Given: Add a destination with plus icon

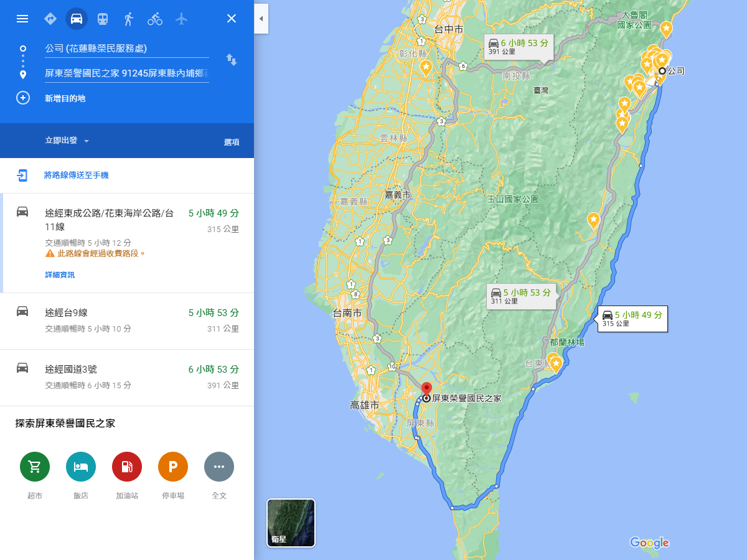Looking at the screenshot, I should coord(23,98).
